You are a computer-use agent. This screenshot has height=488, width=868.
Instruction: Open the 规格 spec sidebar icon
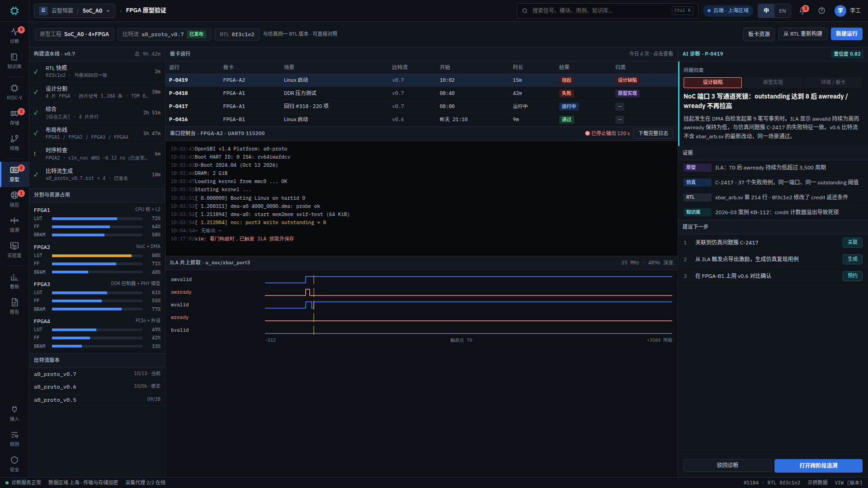point(14,142)
